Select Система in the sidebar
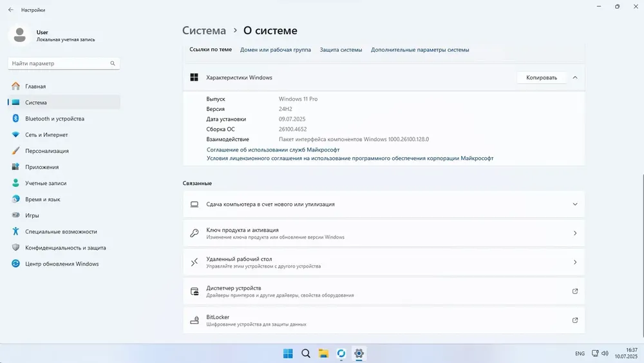This screenshot has height=363, width=644. pyautogui.click(x=64, y=103)
